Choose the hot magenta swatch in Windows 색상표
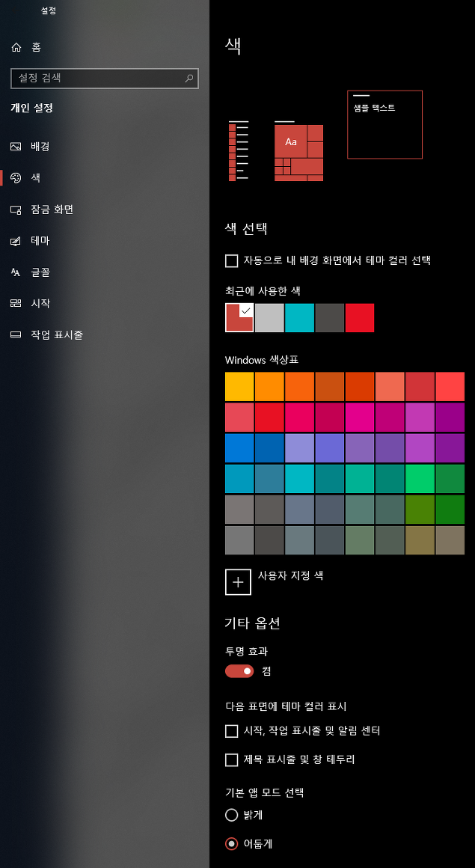The image size is (475, 868). tap(359, 418)
